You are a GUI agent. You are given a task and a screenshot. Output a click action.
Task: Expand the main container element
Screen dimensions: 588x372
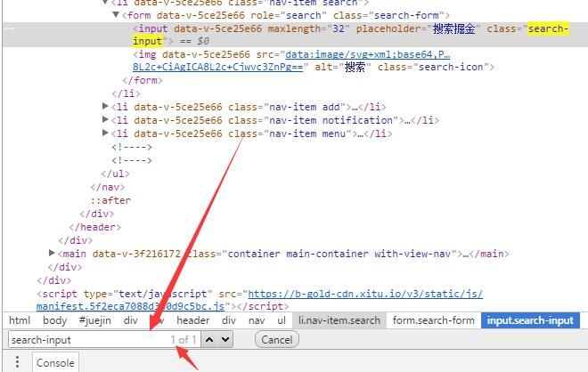[x=52, y=254]
